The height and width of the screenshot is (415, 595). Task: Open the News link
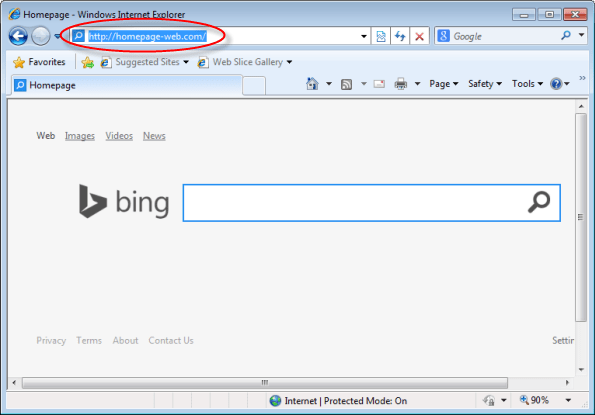click(x=154, y=136)
